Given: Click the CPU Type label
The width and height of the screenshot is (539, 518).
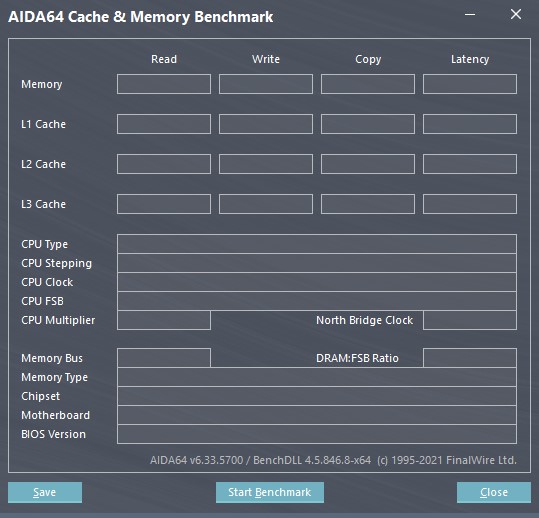Looking at the screenshot, I should tap(44, 244).
